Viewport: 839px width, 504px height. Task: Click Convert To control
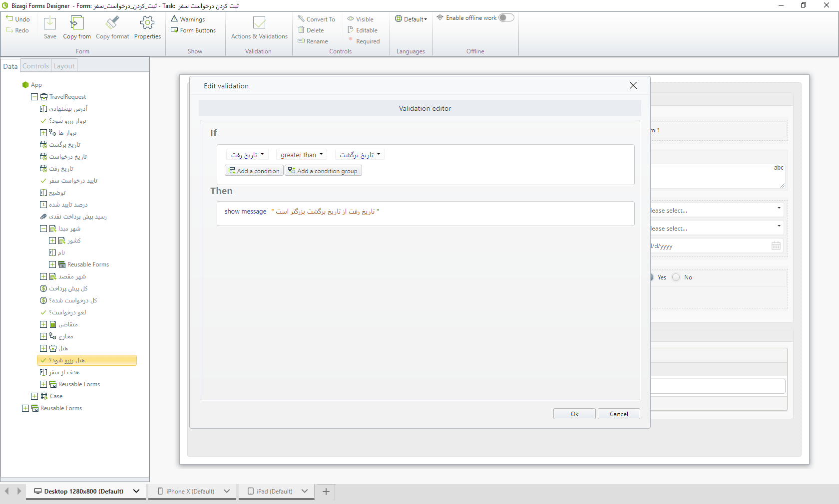(x=317, y=19)
